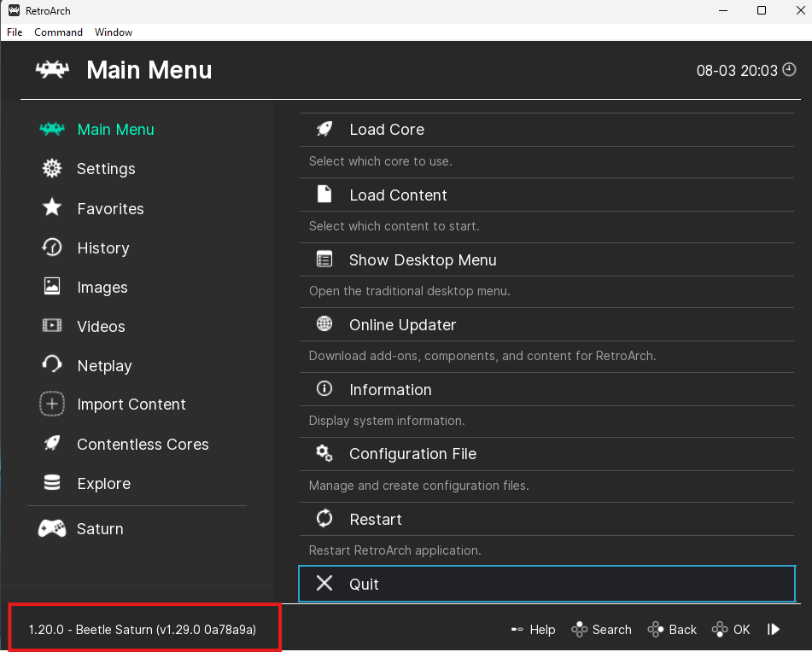Click the Explore database icon

(x=52, y=482)
